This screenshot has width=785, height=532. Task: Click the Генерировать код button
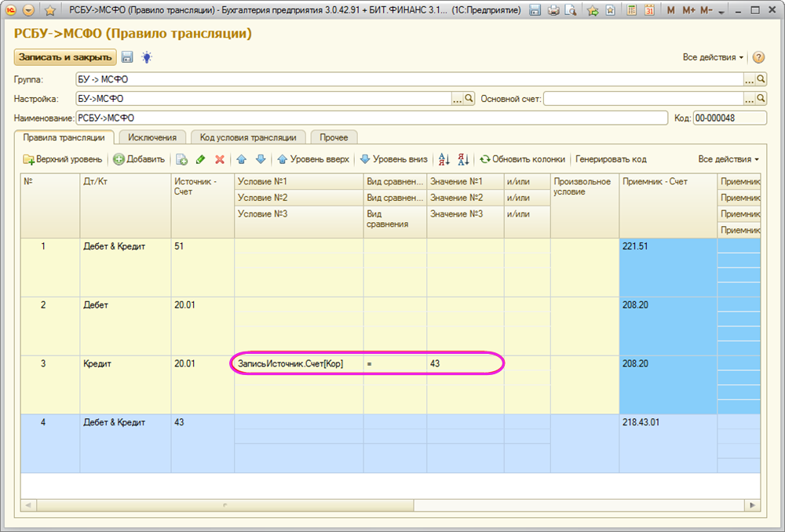pos(611,159)
